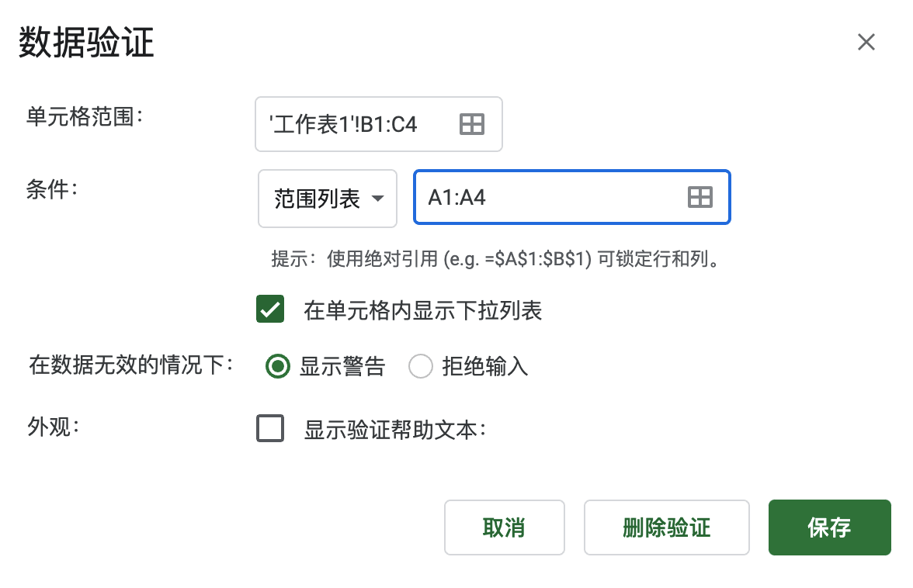Click the 拒绝输入 label text
The height and width of the screenshot is (588, 913).
click(x=485, y=366)
